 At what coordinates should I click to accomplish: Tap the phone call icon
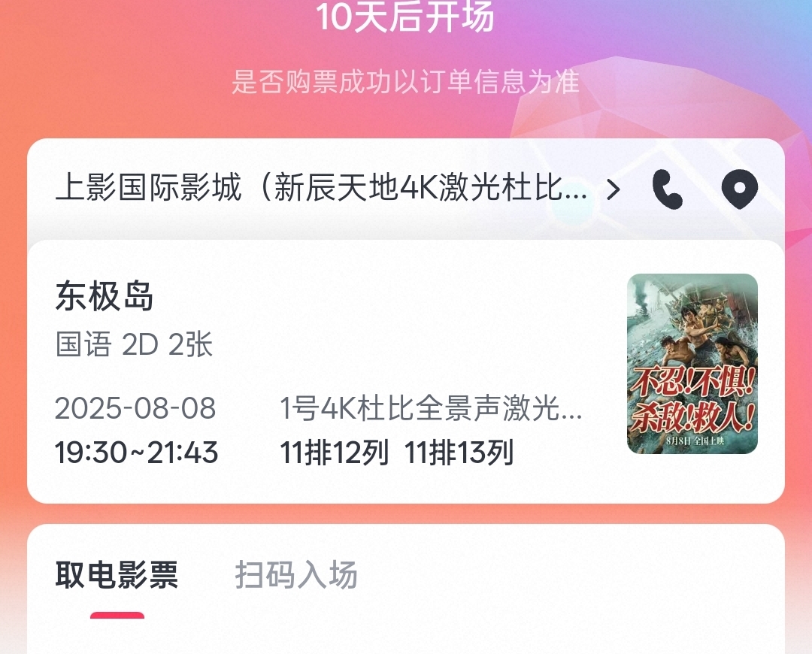point(667,189)
